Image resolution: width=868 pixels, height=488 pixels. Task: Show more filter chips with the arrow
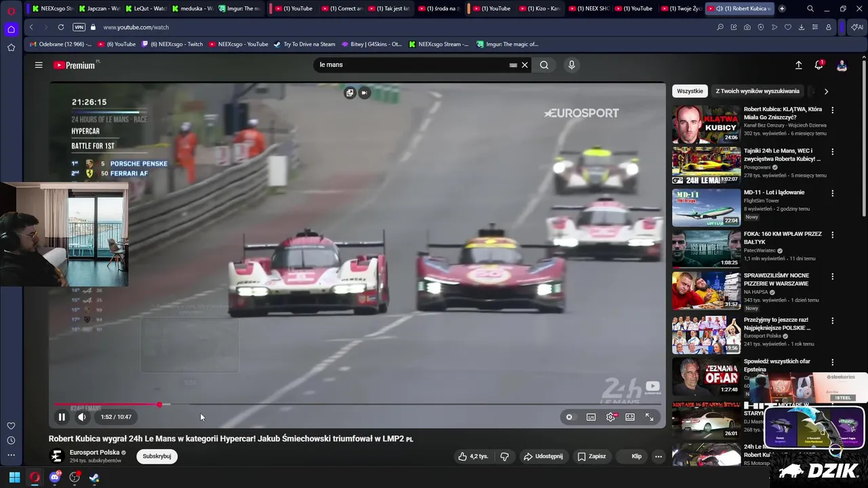826,91
